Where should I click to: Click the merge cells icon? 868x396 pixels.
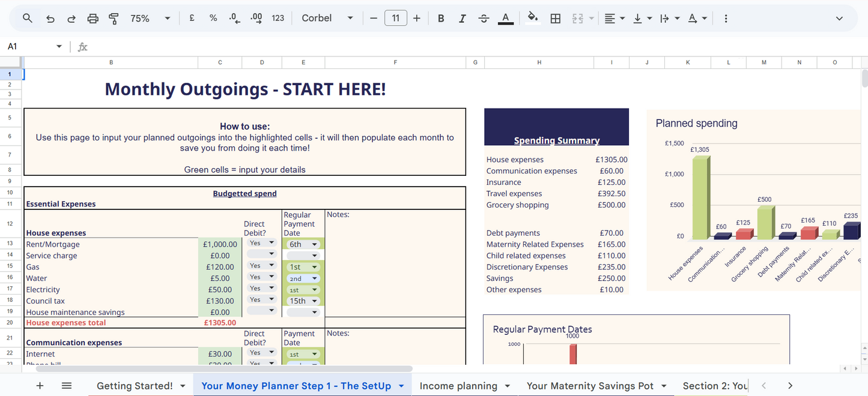578,19
